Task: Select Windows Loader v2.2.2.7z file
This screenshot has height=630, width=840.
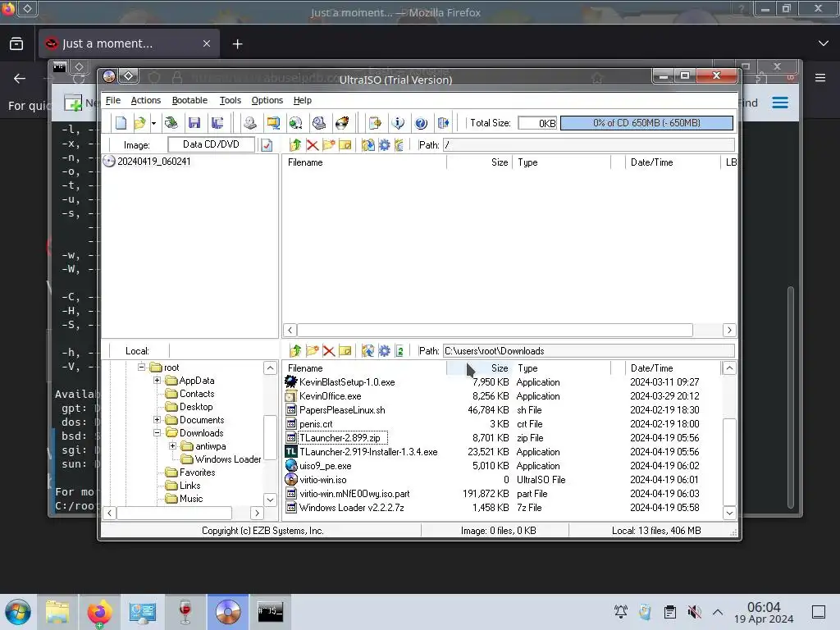Action: [x=351, y=507]
